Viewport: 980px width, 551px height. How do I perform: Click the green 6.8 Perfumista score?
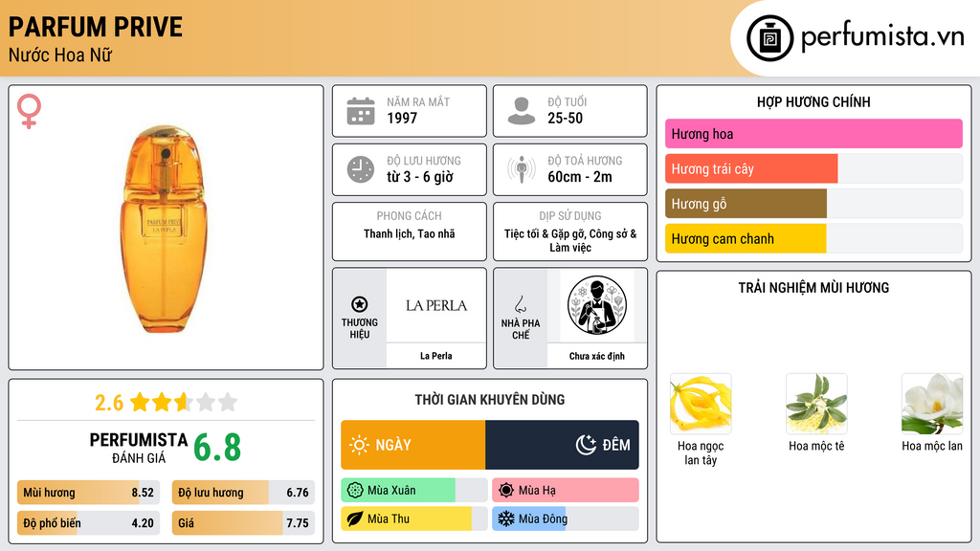point(217,448)
